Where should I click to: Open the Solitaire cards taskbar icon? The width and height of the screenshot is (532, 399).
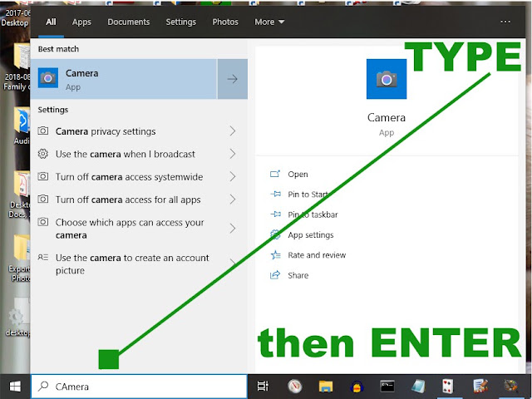(448, 386)
